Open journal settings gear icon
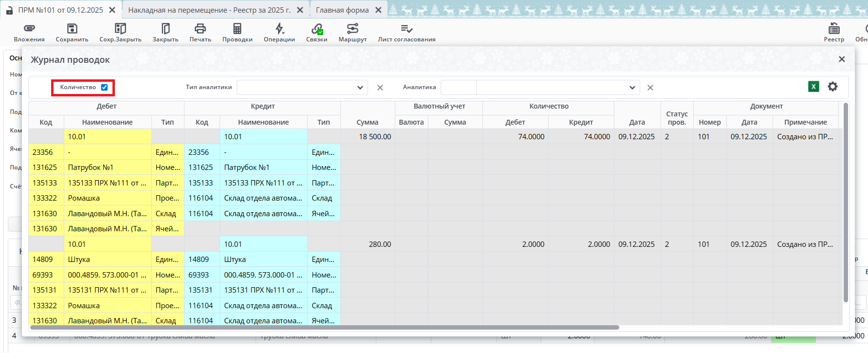Image resolution: width=868 pixels, height=353 pixels. [833, 87]
